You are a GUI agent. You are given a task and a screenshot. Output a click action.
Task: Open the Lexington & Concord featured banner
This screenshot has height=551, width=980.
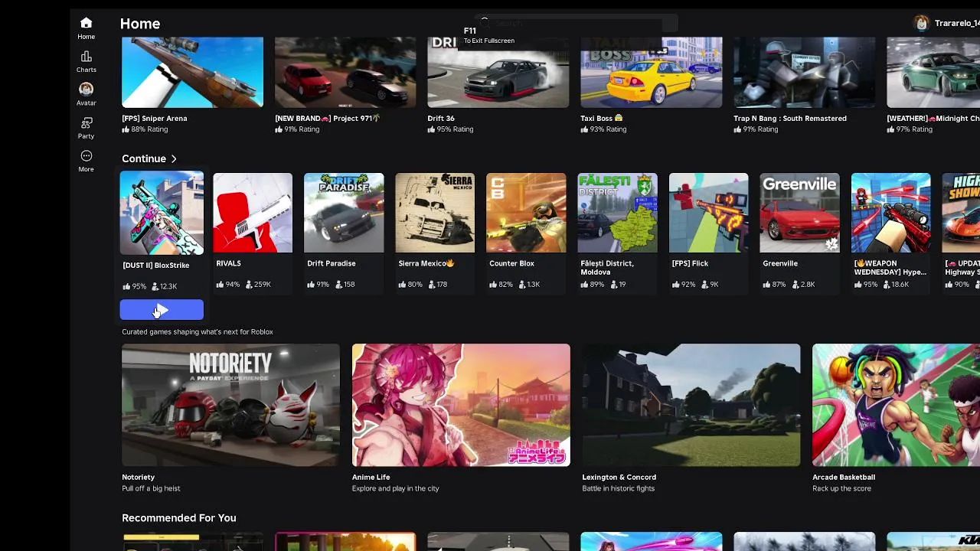tap(691, 405)
